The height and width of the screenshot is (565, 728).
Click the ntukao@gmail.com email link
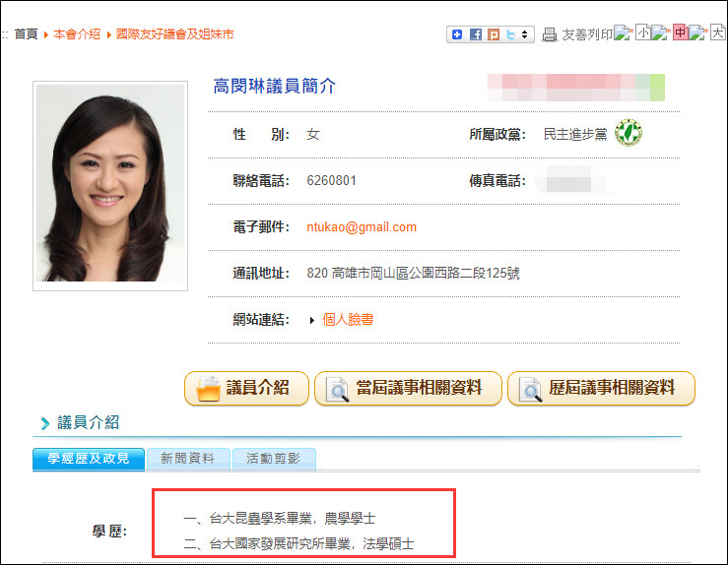pos(362,226)
